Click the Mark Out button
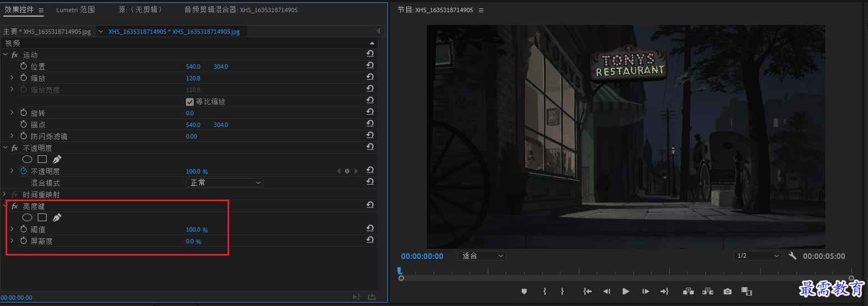 pos(562,291)
